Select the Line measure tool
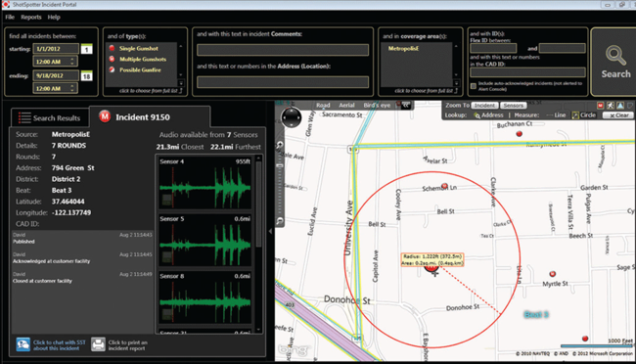This screenshot has height=364, width=636. (556, 115)
